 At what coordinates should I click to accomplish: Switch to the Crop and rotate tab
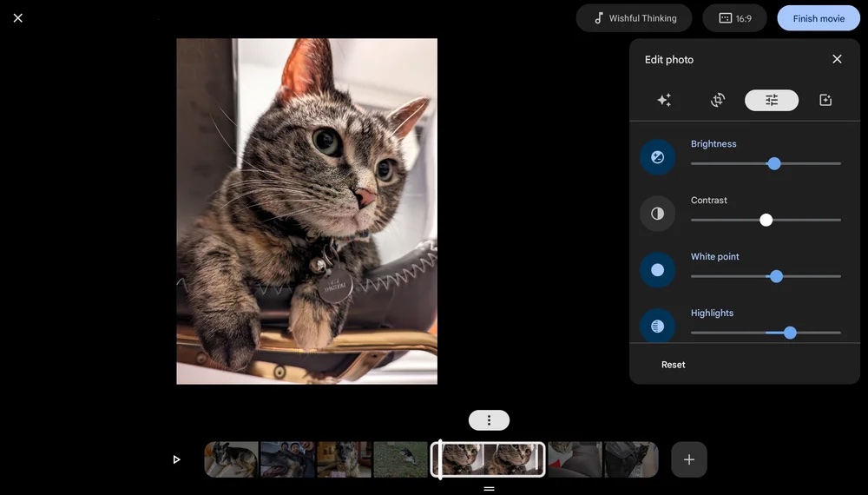[x=718, y=101]
